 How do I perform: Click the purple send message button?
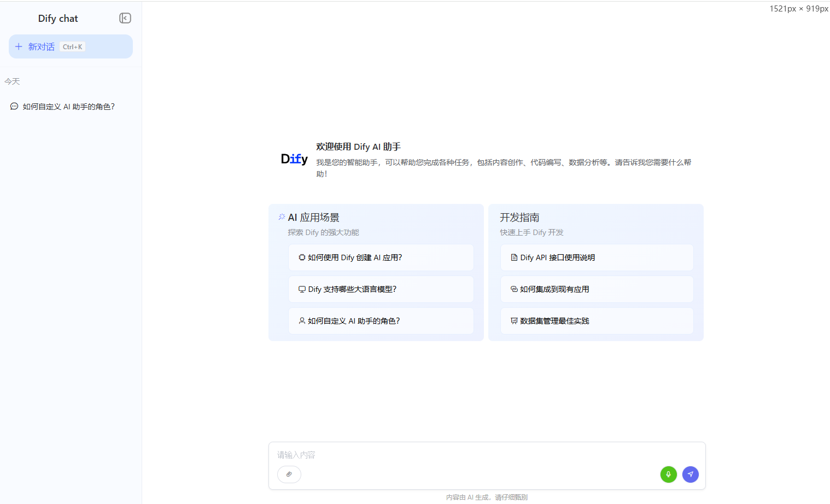coord(691,474)
